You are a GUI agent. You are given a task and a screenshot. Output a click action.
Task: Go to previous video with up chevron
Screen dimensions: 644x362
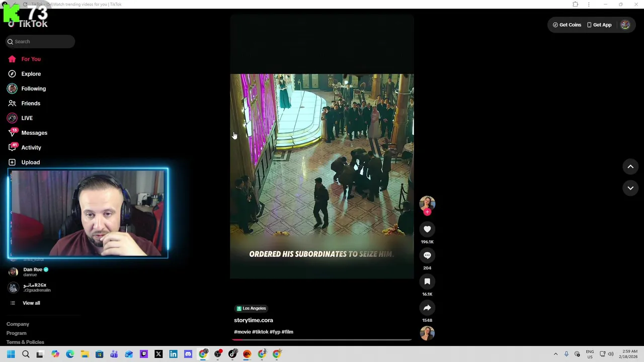point(630,166)
